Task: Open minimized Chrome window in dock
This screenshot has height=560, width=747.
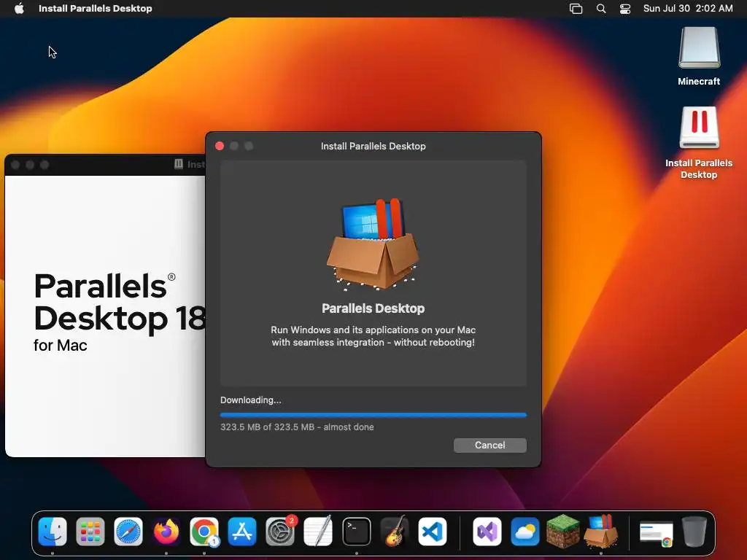Action: (657, 533)
